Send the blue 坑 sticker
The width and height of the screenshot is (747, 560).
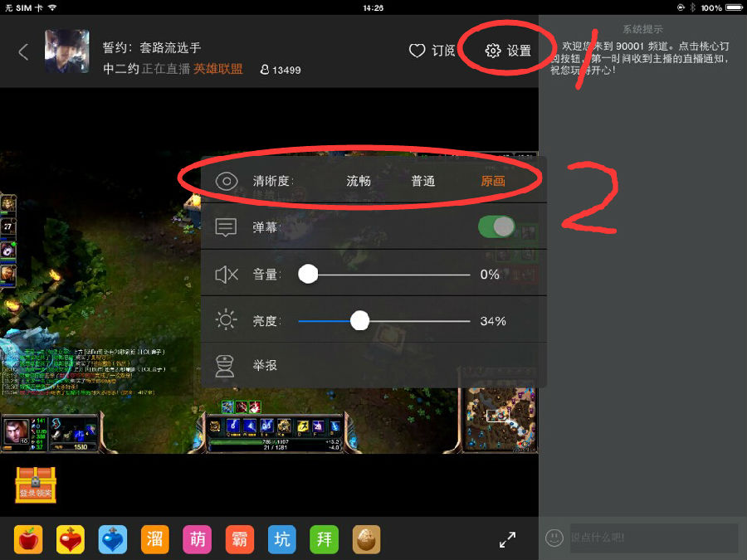282,539
